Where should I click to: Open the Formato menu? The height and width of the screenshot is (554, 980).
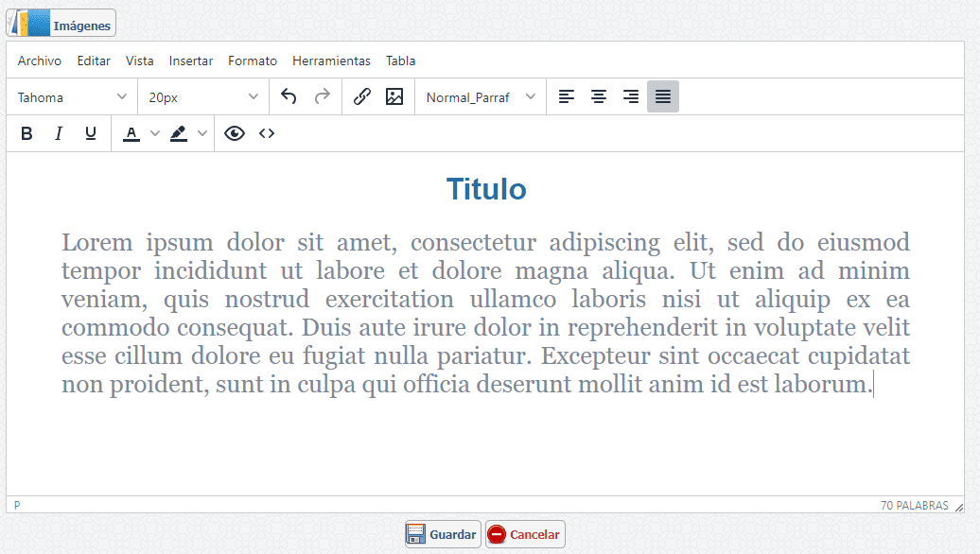[x=252, y=61]
